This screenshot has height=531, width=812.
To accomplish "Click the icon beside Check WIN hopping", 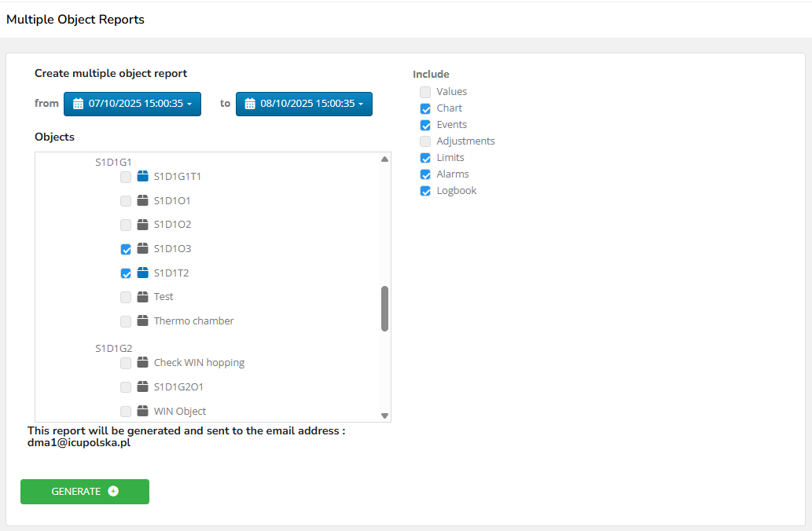I will (142, 363).
